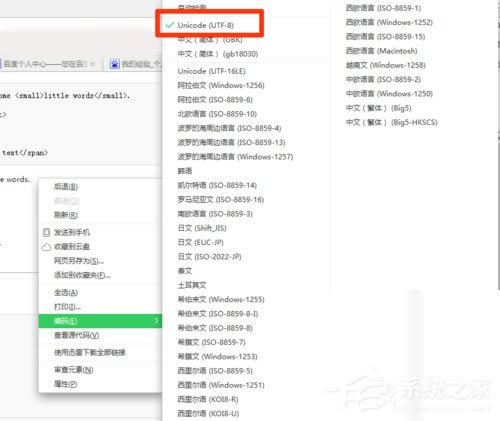Click the green checkmark beside Unicode (UTF-8)
This screenshot has height=421, width=500.
pos(170,25)
